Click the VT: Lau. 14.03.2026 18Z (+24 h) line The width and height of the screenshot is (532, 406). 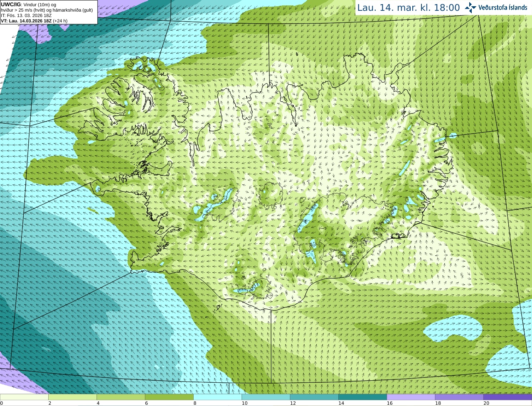click(x=34, y=21)
